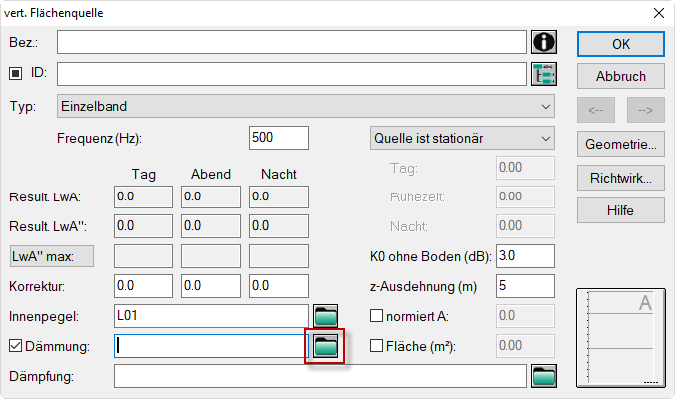This screenshot has height=399, width=675.
Task: Click the vertical area preview graphic
Action: click(621, 338)
